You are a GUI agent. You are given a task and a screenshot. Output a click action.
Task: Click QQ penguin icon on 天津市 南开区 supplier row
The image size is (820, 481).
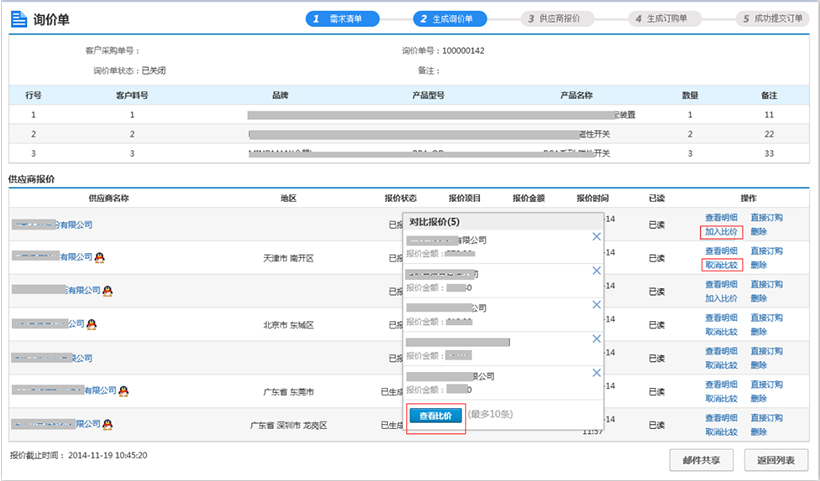[x=99, y=257]
